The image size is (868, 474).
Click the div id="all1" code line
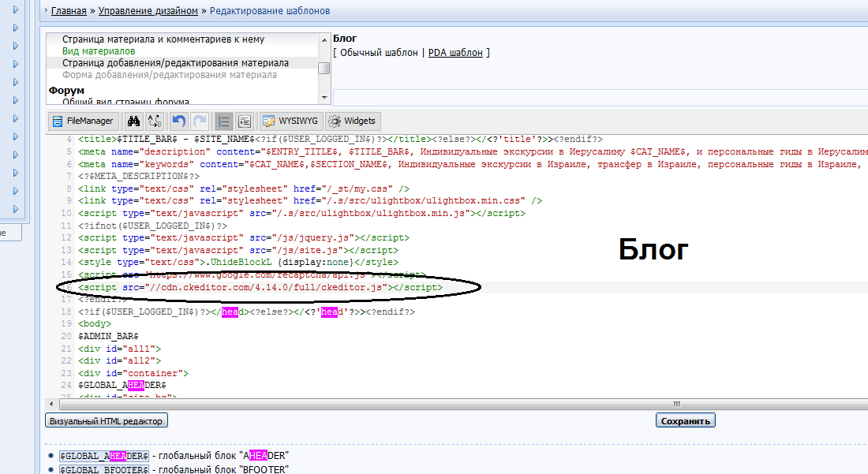tap(120, 349)
